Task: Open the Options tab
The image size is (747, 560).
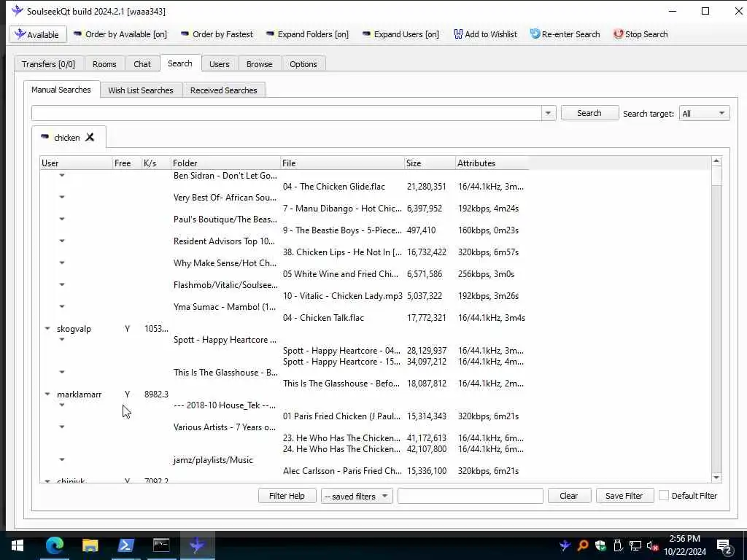Action: tap(303, 64)
